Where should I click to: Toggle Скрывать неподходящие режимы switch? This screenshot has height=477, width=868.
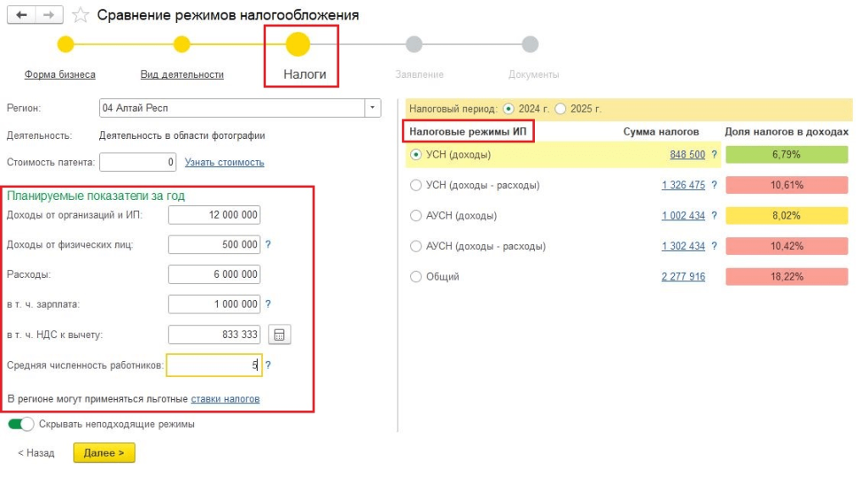[x=21, y=424]
